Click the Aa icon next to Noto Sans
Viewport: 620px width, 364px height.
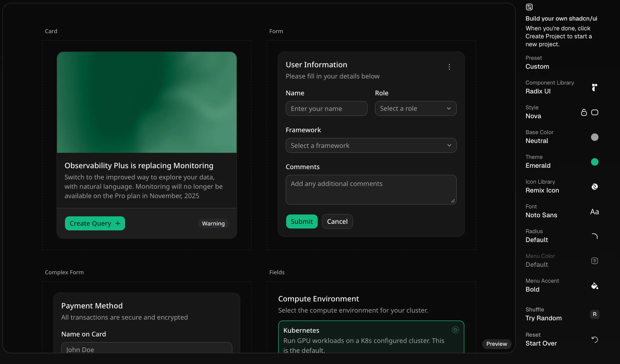click(595, 211)
